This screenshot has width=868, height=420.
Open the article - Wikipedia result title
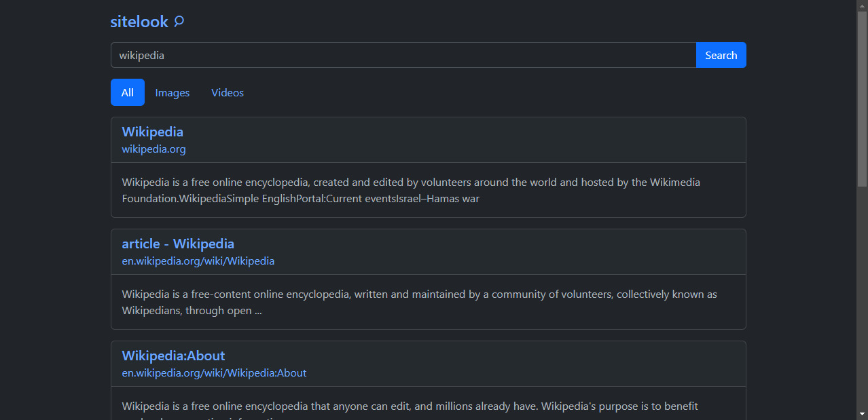tap(178, 244)
